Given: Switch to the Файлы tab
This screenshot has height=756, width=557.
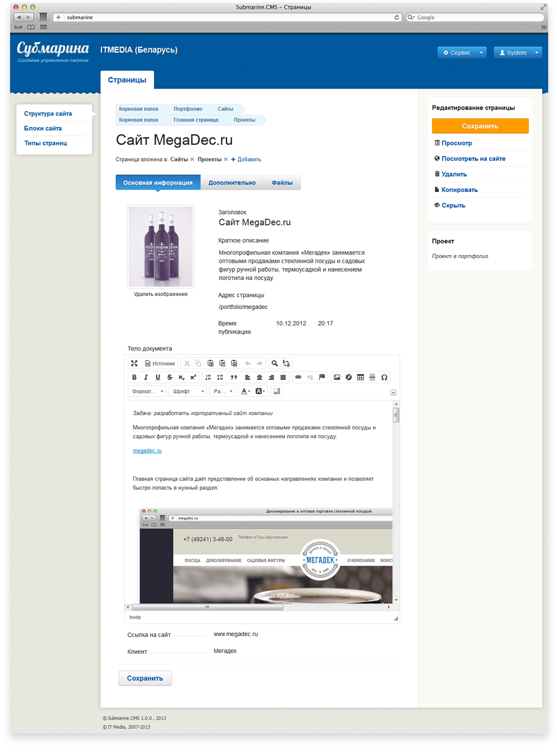Looking at the screenshot, I should 282,183.
